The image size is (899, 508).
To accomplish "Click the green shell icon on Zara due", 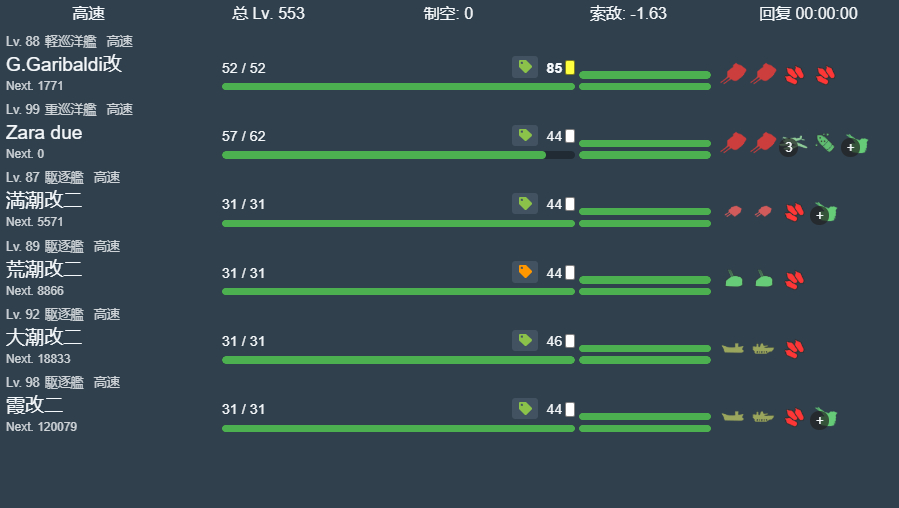I will click(824, 143).
